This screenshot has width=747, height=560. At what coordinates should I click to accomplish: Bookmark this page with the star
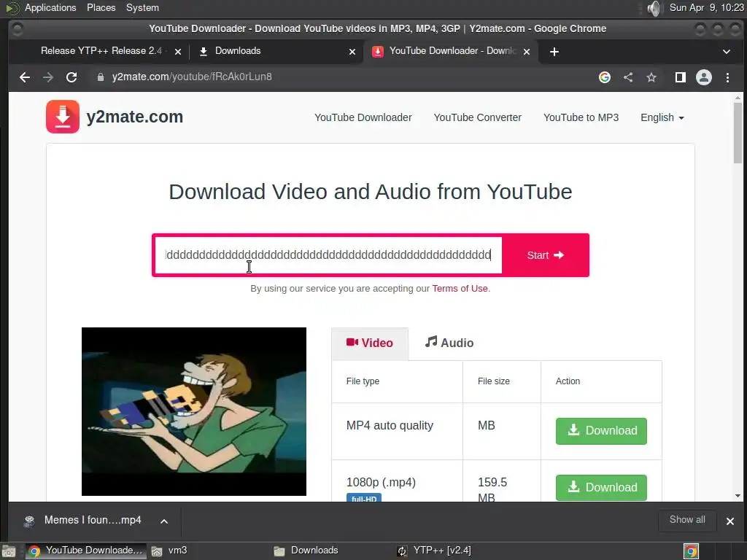point(651,77)
